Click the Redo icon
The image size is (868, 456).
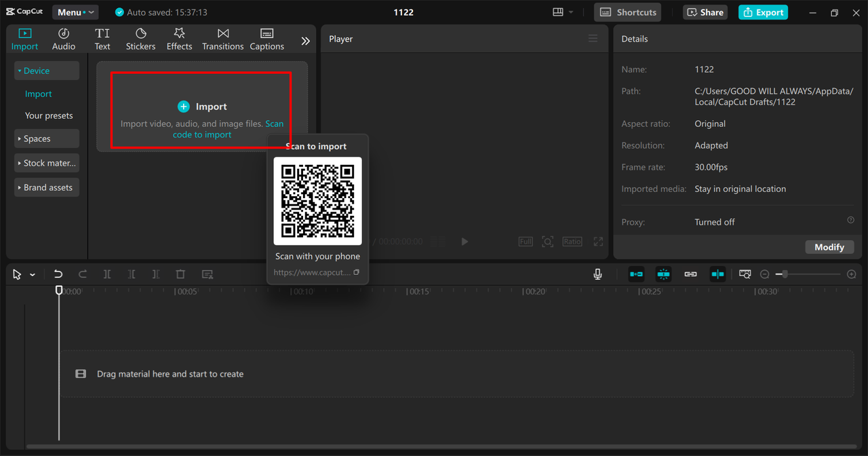click(83, 274)
